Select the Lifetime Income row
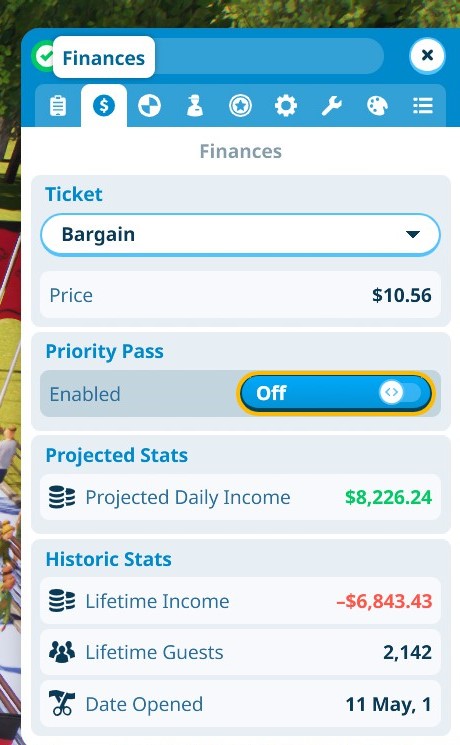The width and height of the screenshot is (460, 745). (240, 601)
